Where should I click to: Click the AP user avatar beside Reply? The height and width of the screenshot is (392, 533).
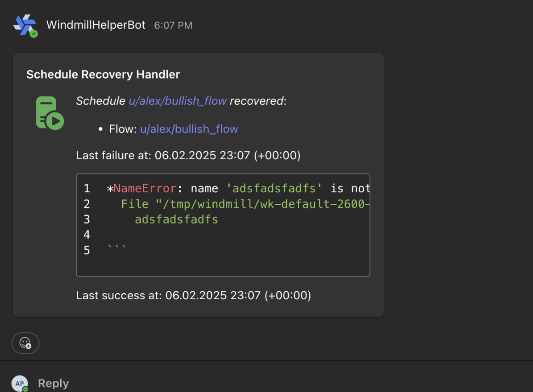click(19, 384)
